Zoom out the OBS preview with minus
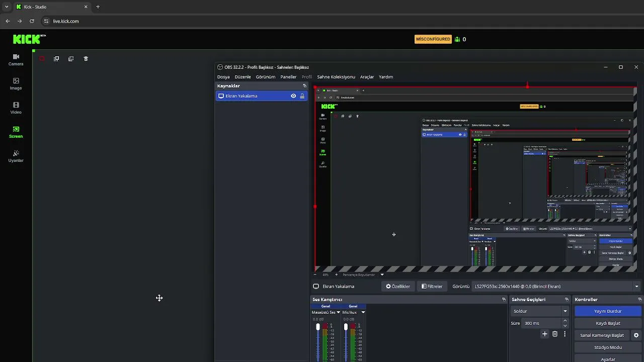Viewport: 644px width, 362px height. (x=315, y=275)
